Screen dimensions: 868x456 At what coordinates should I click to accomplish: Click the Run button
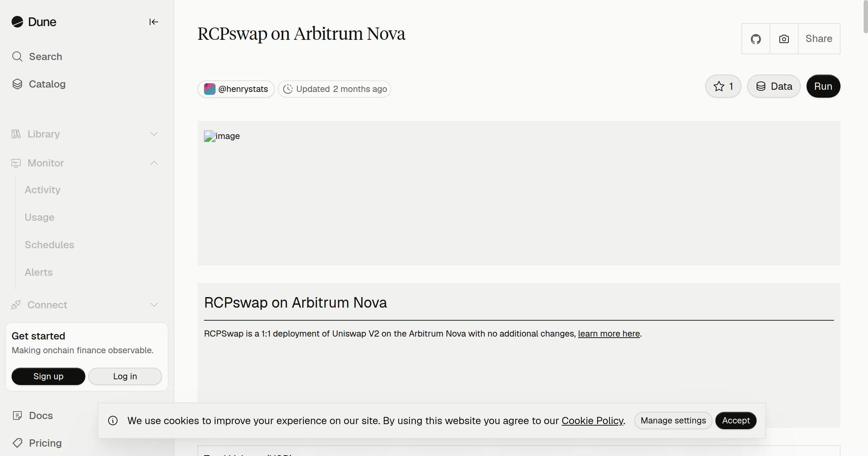tap(824, 86)
